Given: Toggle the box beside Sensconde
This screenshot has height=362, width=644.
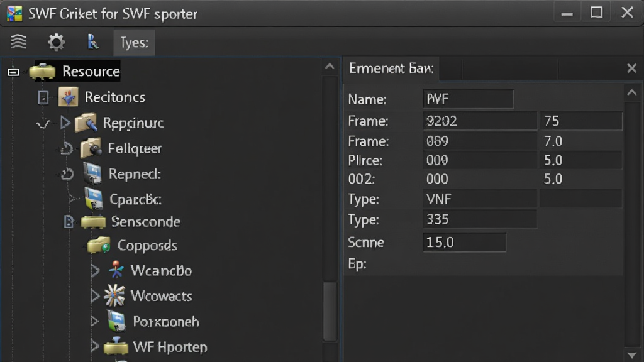Looking at the screenshot, I should 69,222.
